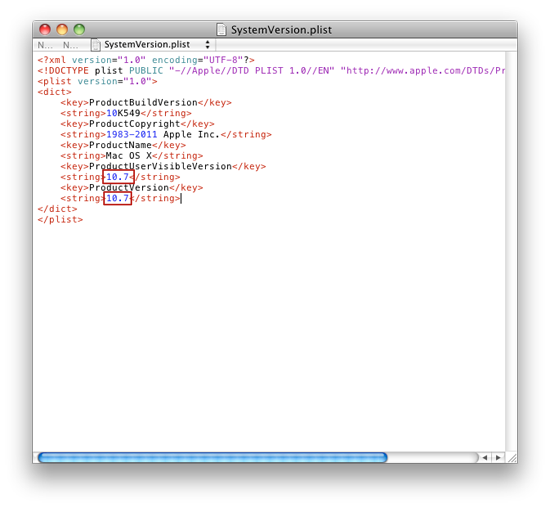Minimize the window with yellow button
This screenshot has height=508, width=550.
62,29
